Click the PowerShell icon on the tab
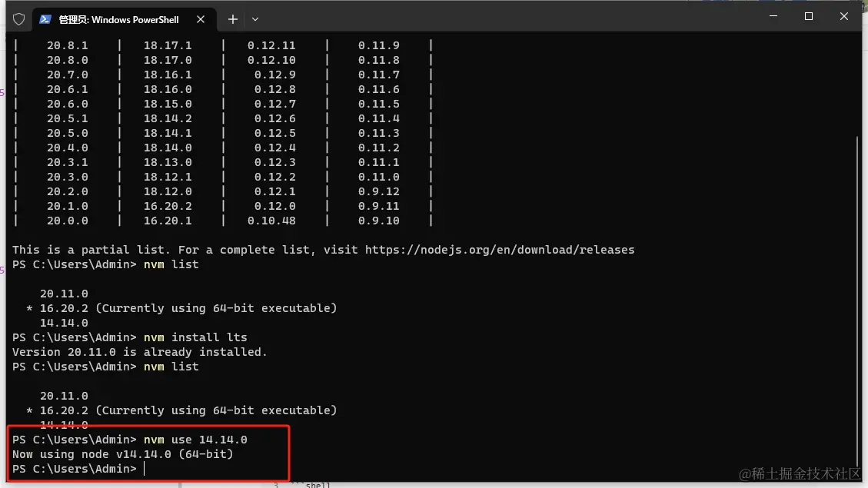868x488 pixels. [45, 19]
